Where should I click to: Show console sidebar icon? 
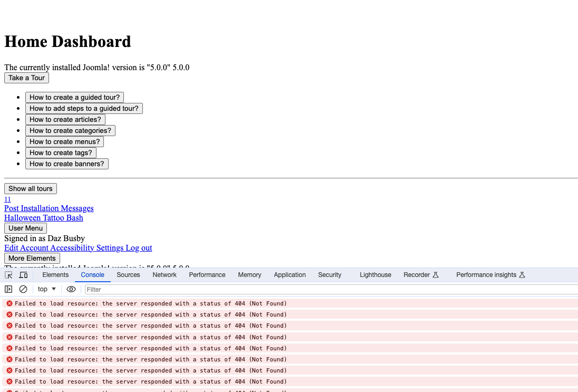coord(8,289)
